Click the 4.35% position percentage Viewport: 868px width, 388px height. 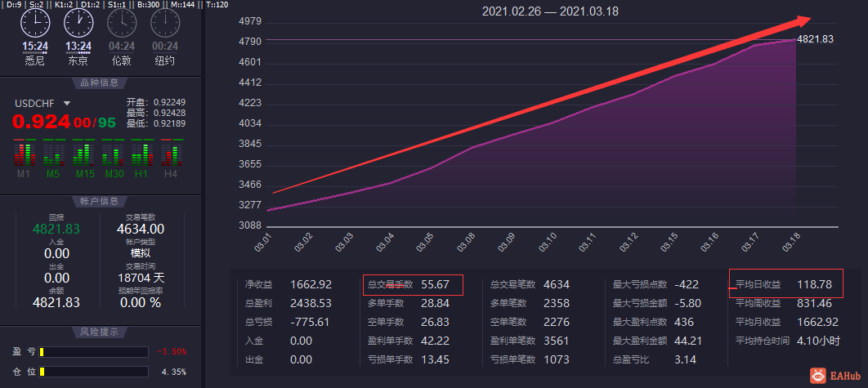[x=174, y=372]
